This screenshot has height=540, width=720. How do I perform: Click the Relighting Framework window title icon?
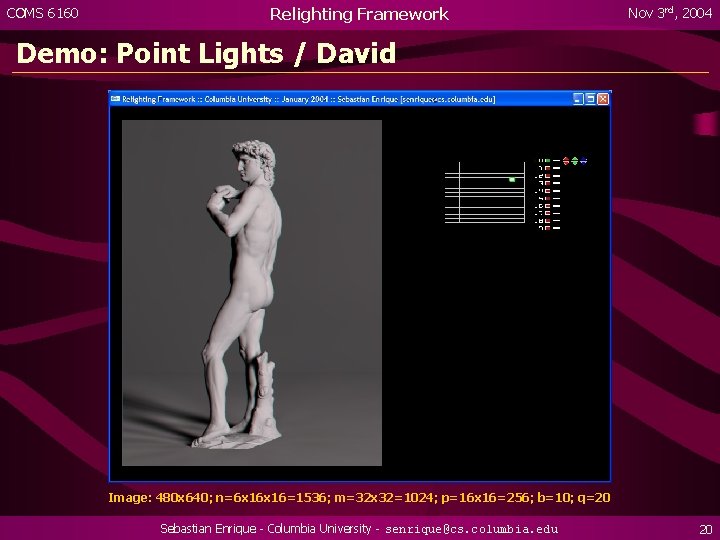(115, 99)
